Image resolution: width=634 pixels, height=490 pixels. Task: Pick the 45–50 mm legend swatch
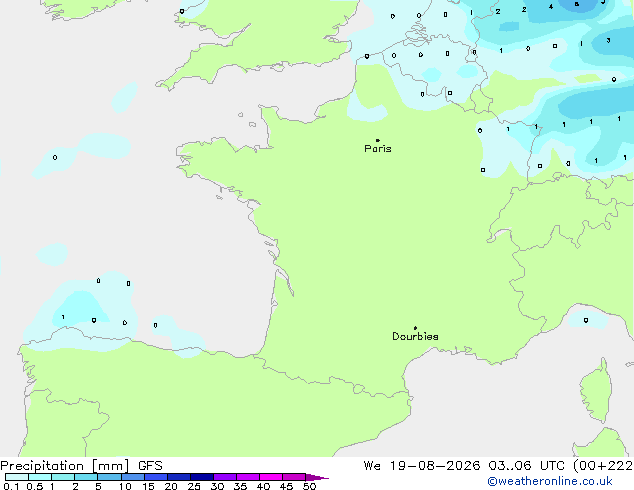[x=294, y=477]
